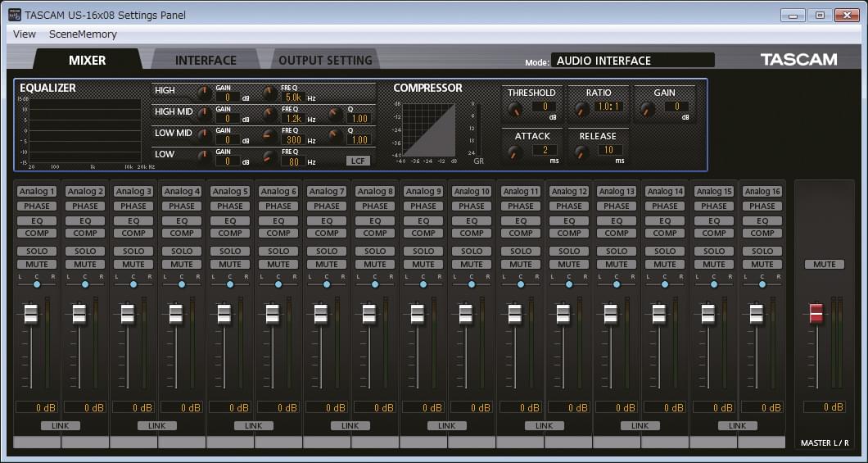Enable EQ on Analog 10
Viewport: 868px width, 463px height.
472,220
